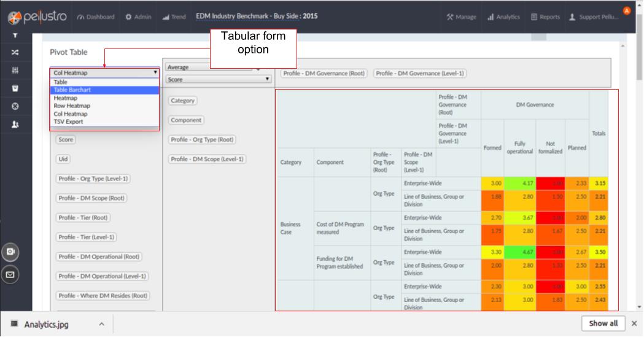Click the Category row field chip

pyautogui.click(x=183, y=101)
